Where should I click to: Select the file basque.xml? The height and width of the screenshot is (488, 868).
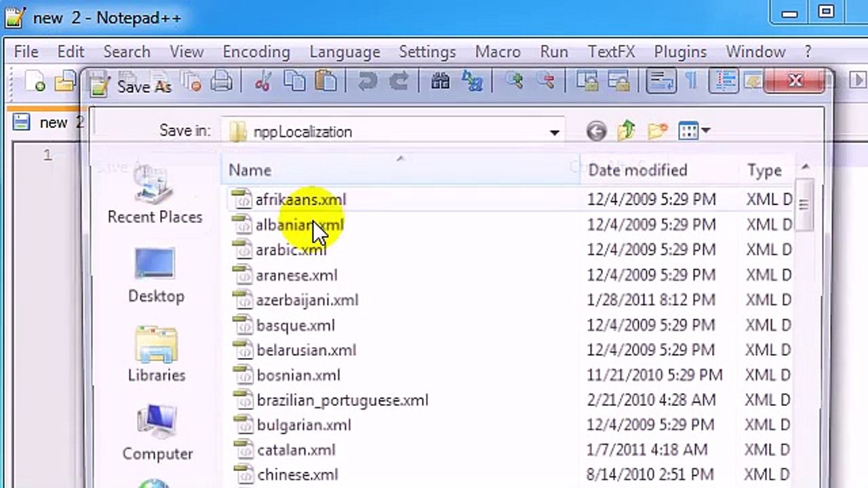pos(296,325)
